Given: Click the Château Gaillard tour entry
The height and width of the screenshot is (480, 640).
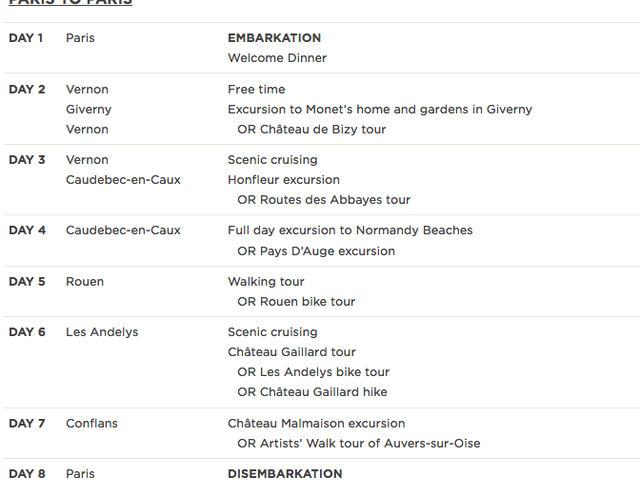Looking at the screenshot, I should pos(292,352).
